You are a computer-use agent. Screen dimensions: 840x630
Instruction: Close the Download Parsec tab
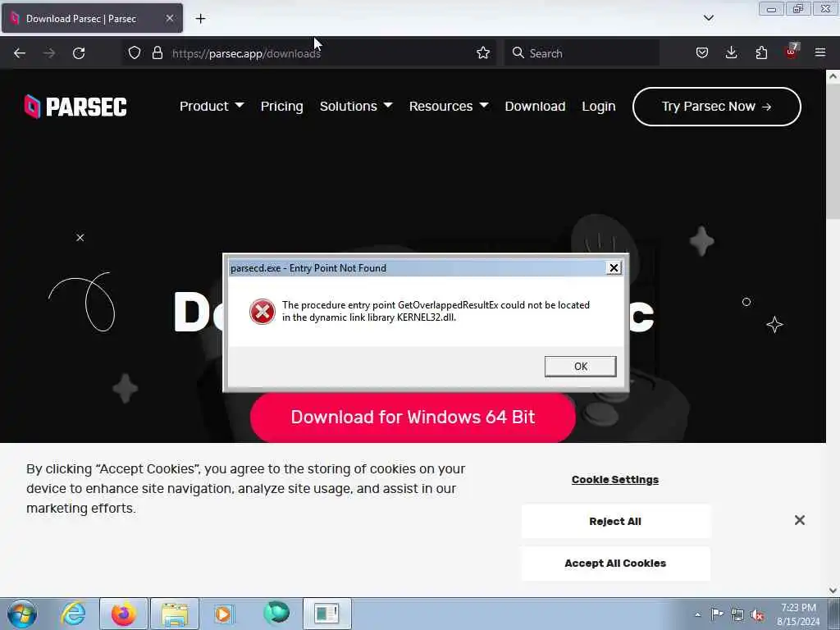(x=169, y=18)
